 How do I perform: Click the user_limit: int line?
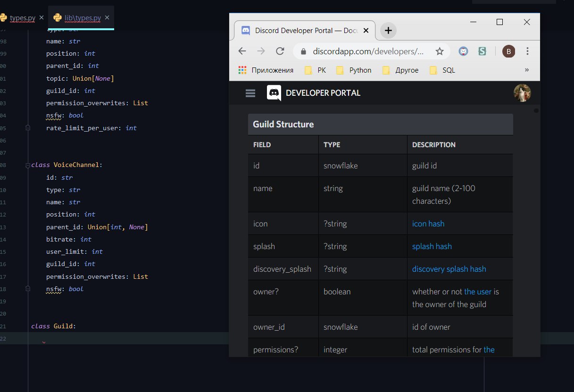click(75, 251)
